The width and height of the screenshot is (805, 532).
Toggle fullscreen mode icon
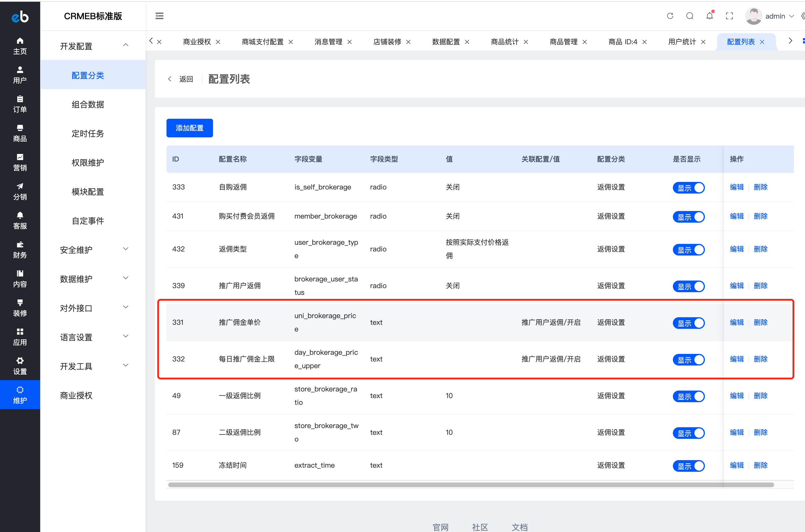pyautogui.click(x=729, y=16)
